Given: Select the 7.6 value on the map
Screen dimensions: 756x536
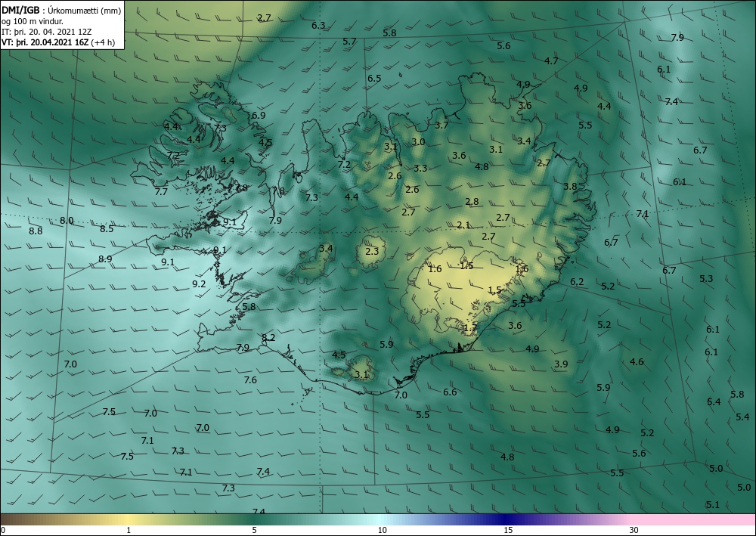Looking at the screenshot, I should [x=250, y=380].
